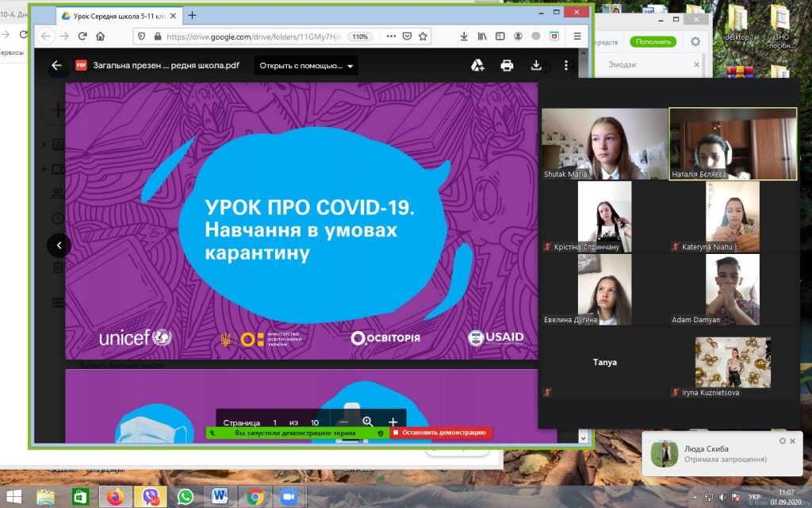The height and width of the screenshot is (508, 812).
Task: Download the PDF file
Action: (x=536, y=65)
